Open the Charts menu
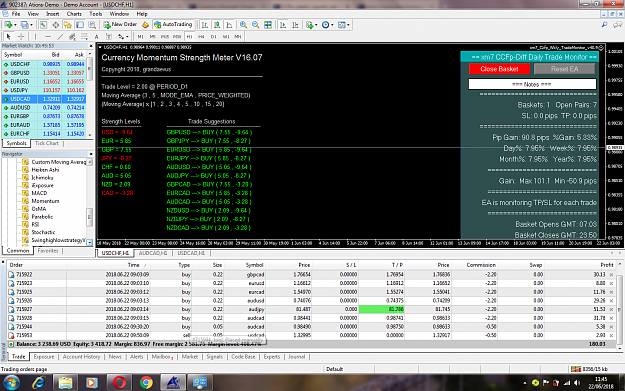This screenshot has height=391, width=625. click(74, 14)
